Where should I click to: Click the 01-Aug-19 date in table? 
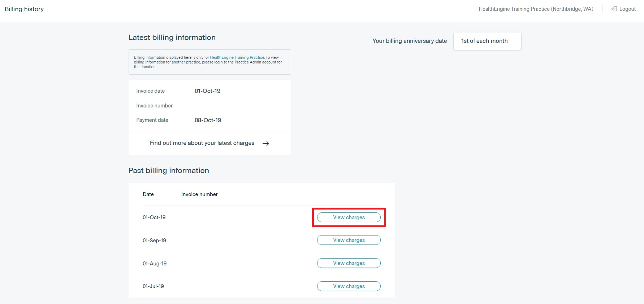coord(155,264)
